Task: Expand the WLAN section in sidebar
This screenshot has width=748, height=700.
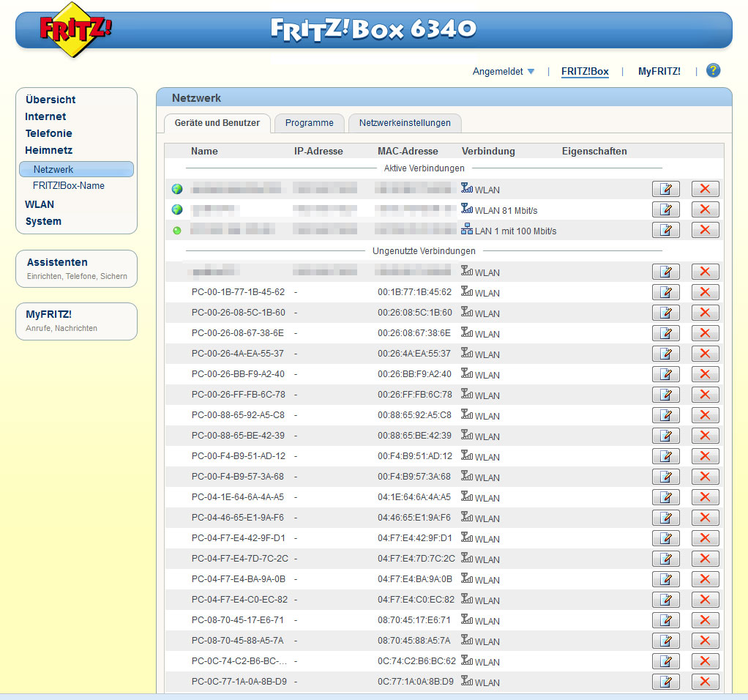Action: tap(40, 204)
